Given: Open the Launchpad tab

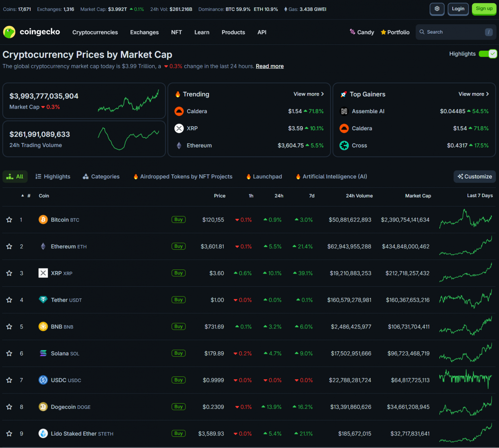Looking at the screenshot, I should click(263, 176).
